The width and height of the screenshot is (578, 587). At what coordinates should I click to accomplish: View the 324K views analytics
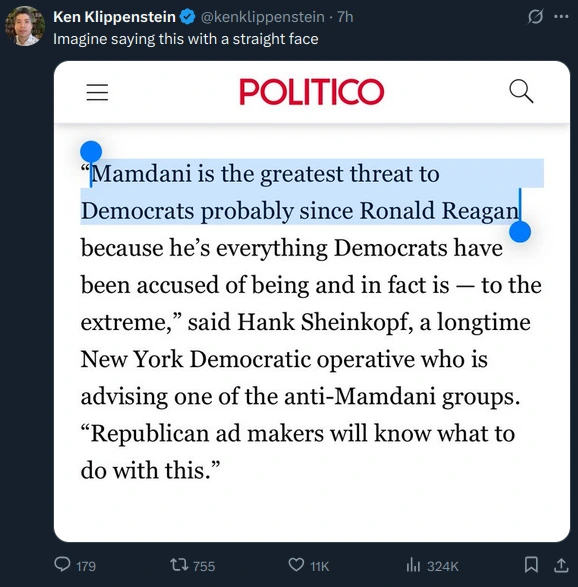coord(432,565)
